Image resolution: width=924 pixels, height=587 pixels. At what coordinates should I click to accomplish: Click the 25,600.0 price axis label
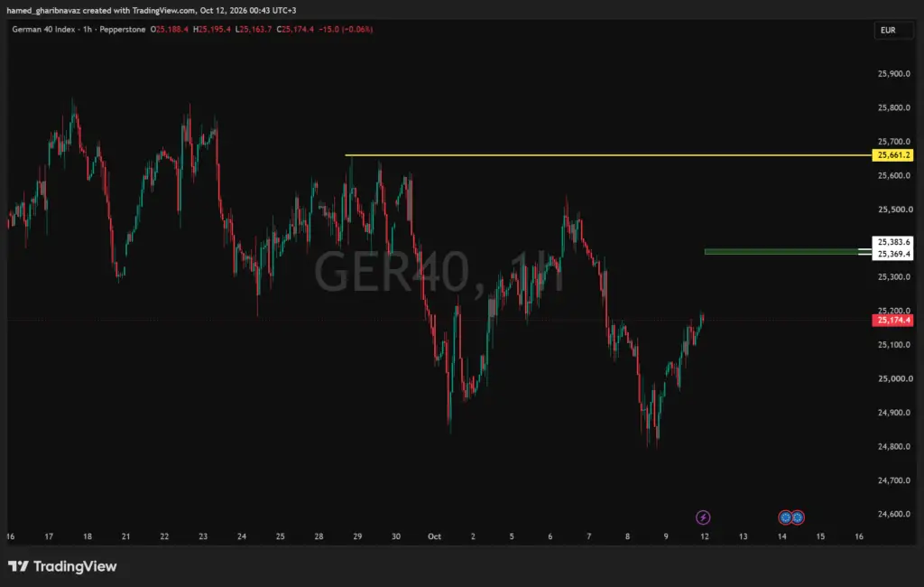coord(893,176)
